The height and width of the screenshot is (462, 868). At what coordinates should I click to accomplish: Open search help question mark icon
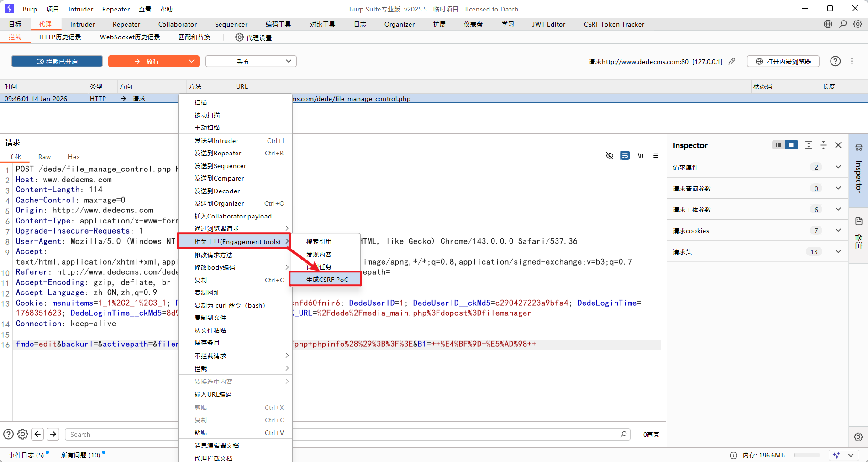coord(8,434)
